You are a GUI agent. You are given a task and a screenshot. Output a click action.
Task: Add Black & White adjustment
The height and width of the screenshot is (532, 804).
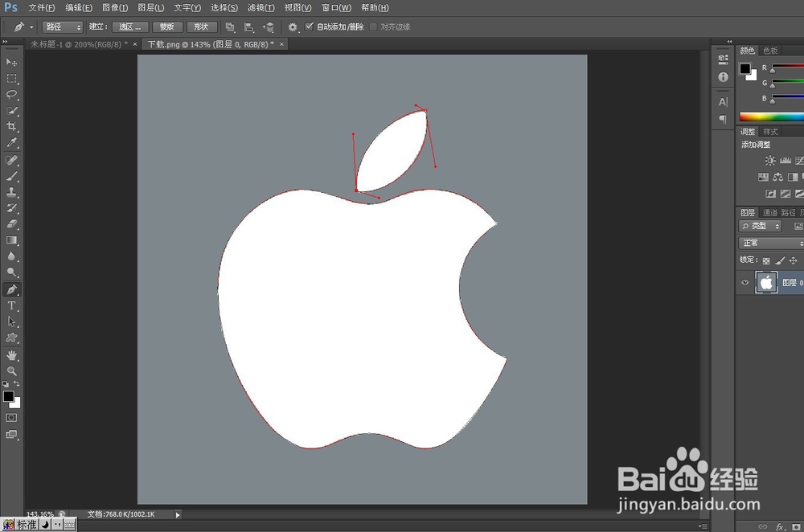coord(793,177)
